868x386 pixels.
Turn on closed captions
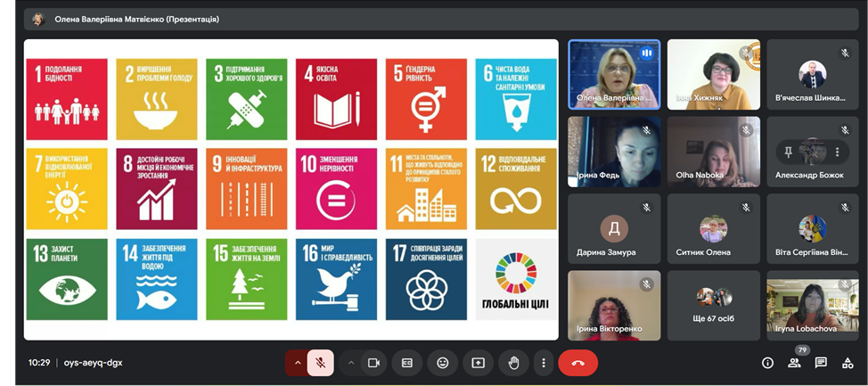coord(407,363)
